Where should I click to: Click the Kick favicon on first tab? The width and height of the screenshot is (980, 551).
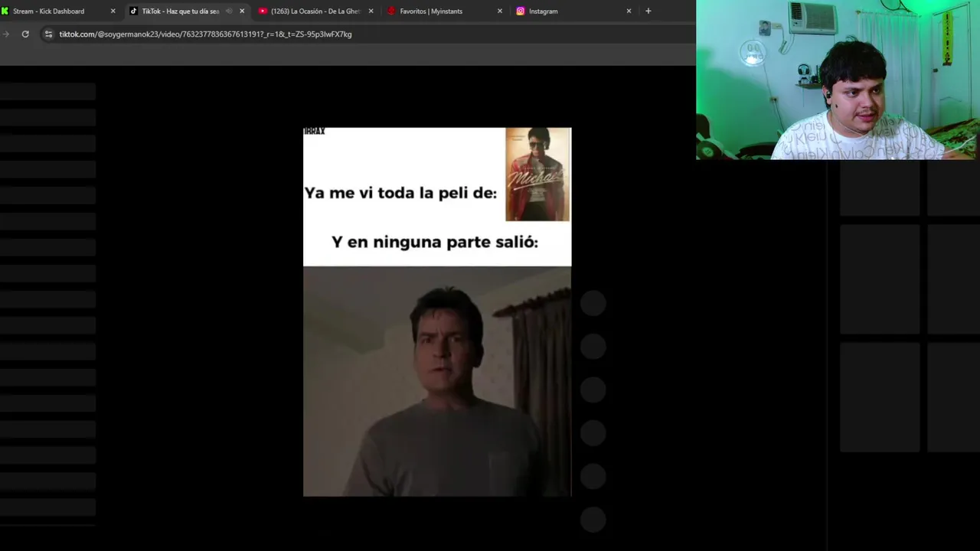[x=5, y=11]
